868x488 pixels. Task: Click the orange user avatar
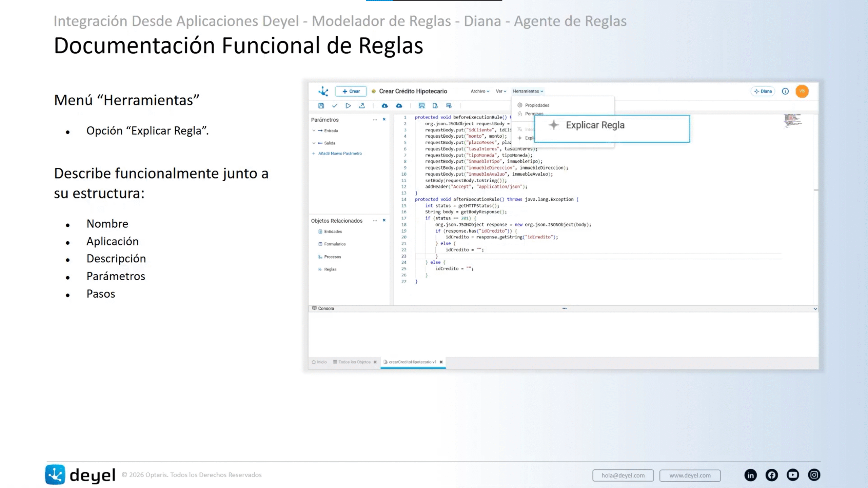pyautogui.click(x=802, y=91)
